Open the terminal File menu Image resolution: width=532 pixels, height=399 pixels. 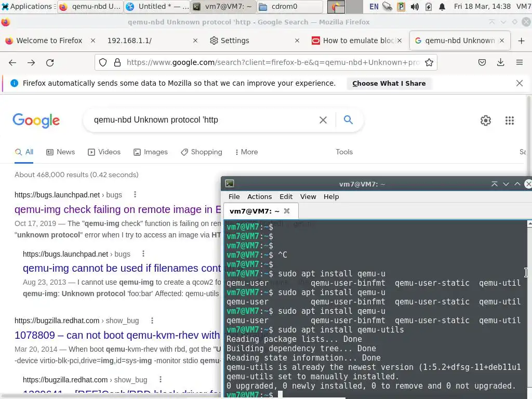point(234,197)
